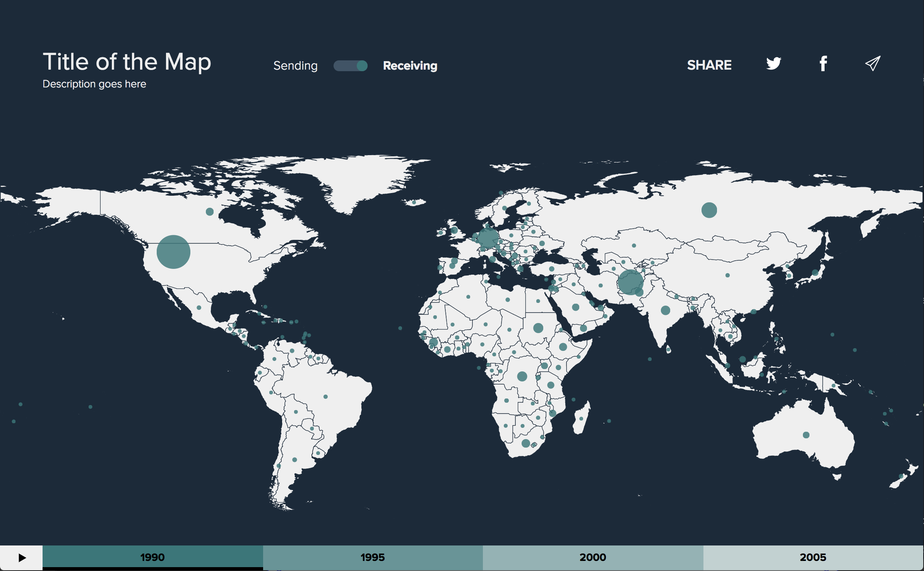Image resolution: width=924 pixels, height=571 pixels.
Task: Open the SHARE option
Action: pyautogui.click(x=709, y=65)
